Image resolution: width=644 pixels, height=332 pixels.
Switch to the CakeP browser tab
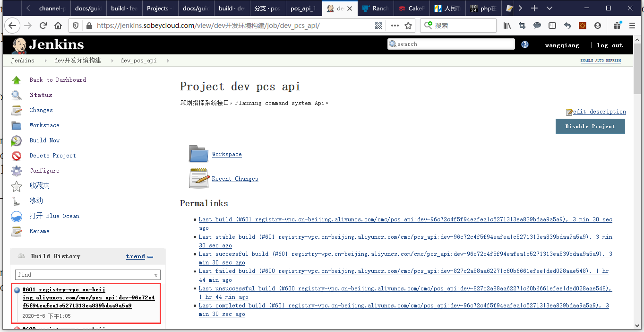point(412,8)
